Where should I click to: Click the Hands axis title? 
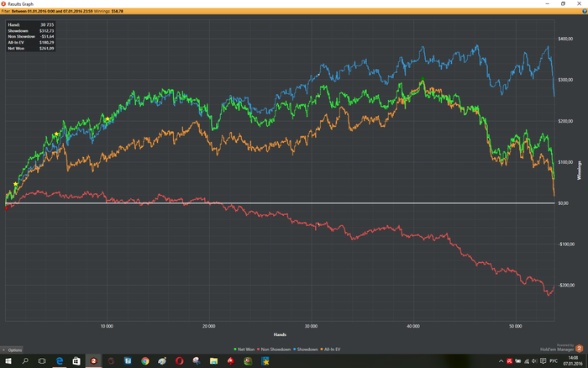pyautogui.click(x=280, y=334)
